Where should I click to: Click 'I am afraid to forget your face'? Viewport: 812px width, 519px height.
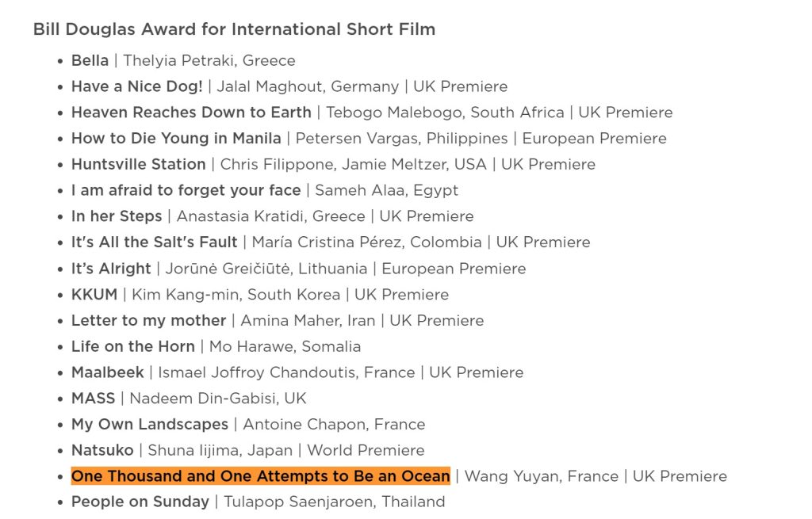pyautogui.click(x=186, y=190)
